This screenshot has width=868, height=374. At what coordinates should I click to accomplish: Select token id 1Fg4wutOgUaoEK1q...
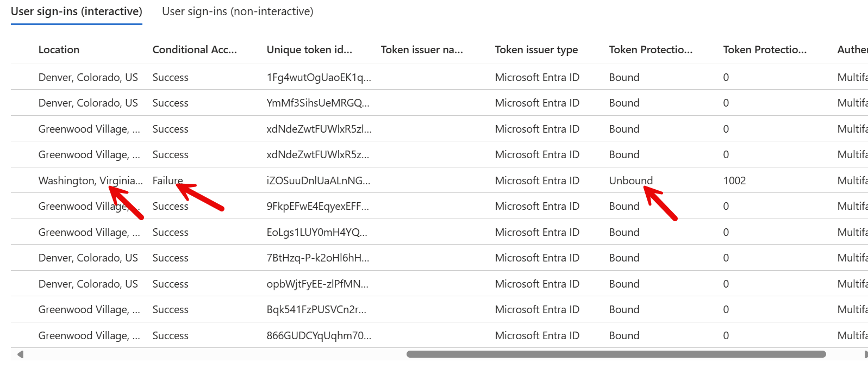pos(319,77)
